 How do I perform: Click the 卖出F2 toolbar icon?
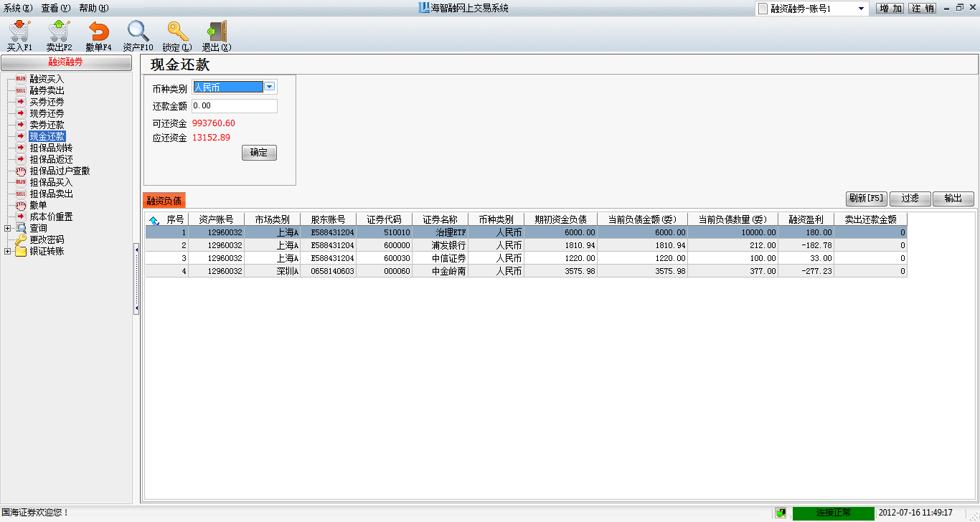pos(59,36)
